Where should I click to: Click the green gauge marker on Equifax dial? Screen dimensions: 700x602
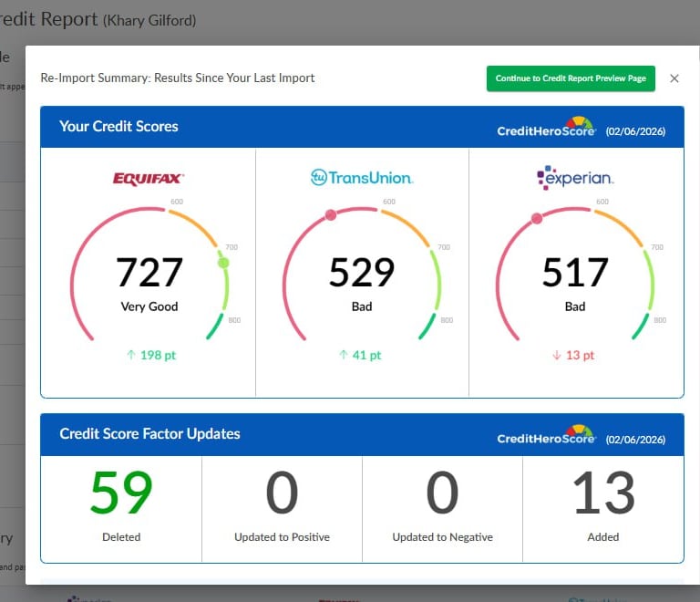click(x=223, y=263)
